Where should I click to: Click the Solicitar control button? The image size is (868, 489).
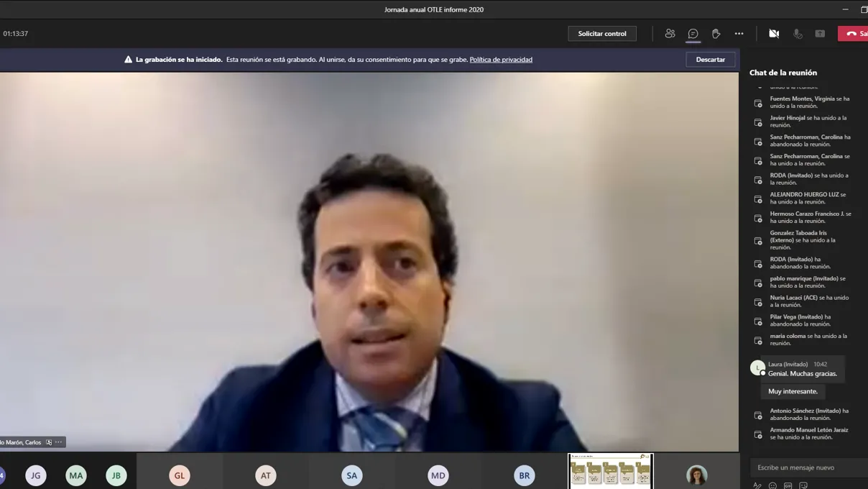click(x=602, y=34)
